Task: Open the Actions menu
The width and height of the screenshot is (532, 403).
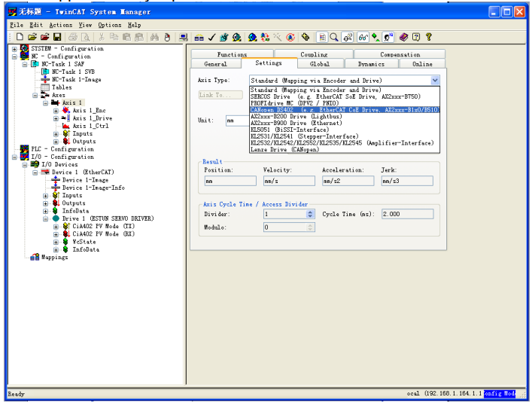Action: coord(61,25)
